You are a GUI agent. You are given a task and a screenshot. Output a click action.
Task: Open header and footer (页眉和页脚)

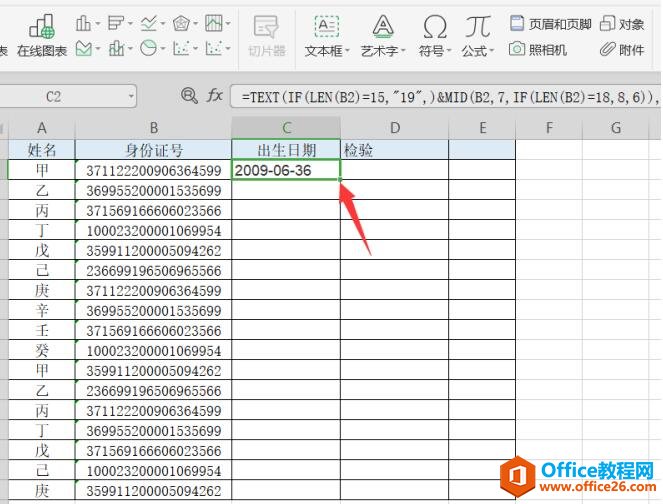[x=551, y=24]
